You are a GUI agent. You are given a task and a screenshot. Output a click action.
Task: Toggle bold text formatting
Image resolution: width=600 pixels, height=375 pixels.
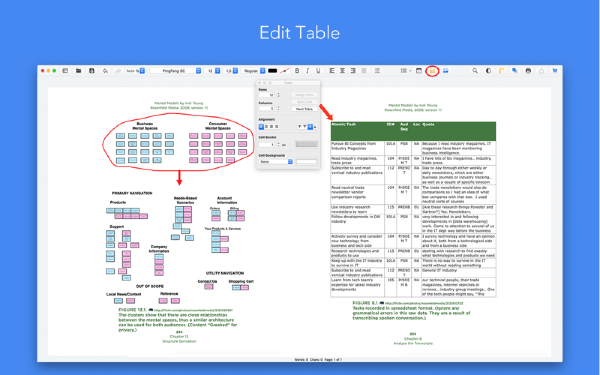[297, 71]
